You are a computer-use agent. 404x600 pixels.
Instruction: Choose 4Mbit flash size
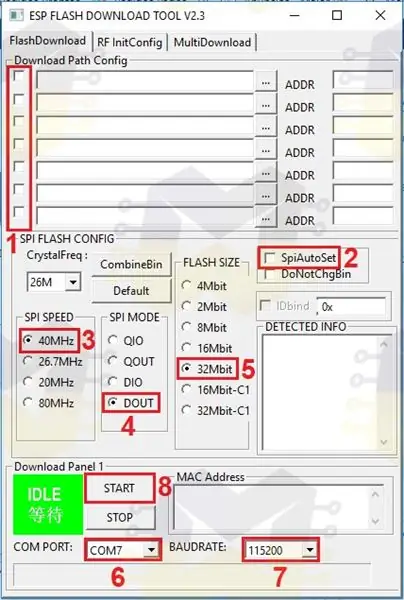click(186, 285)
